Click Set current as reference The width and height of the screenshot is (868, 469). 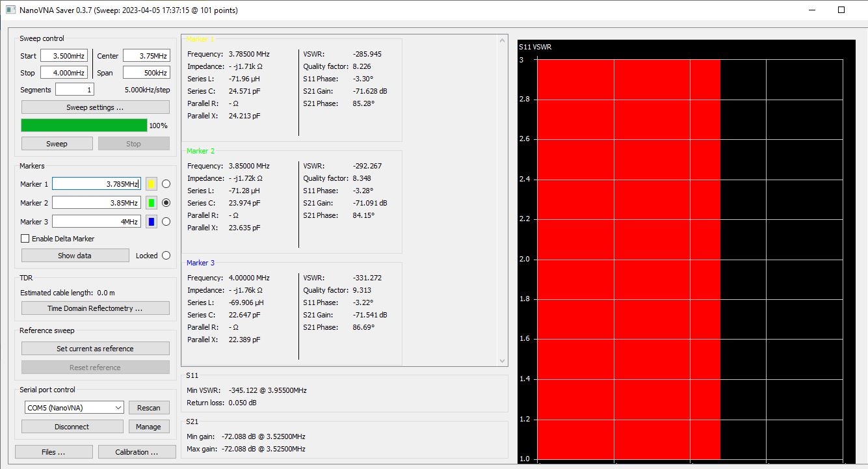click(x=95, y=349)
